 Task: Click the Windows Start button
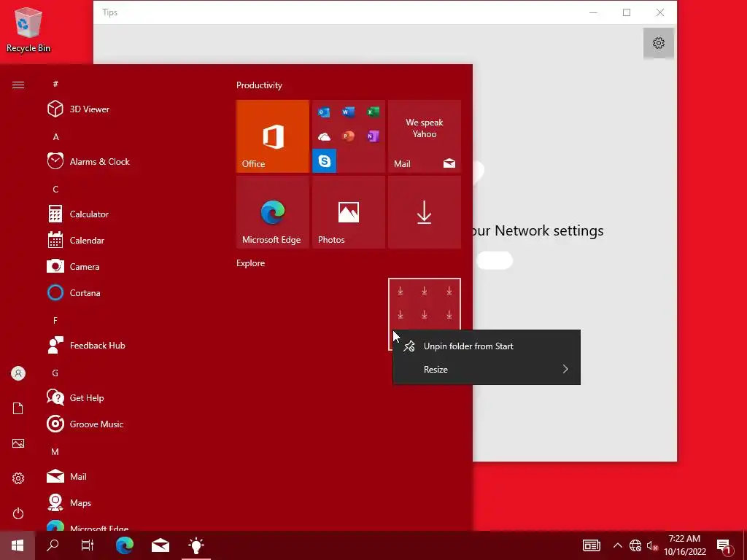tap(18, 545)
